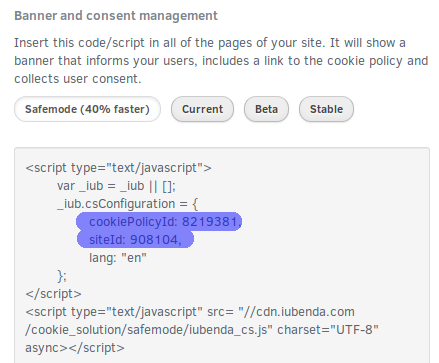Click the var _iub = _iub || []; line
This screenshot has width=439, height=363.
[x=116, y=186]
